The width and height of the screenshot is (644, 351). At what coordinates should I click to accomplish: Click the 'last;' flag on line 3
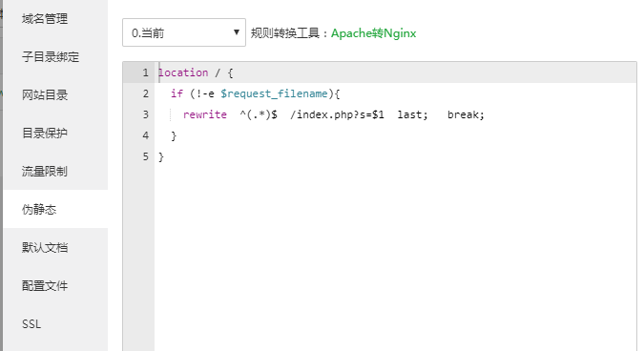pos(412,115)
